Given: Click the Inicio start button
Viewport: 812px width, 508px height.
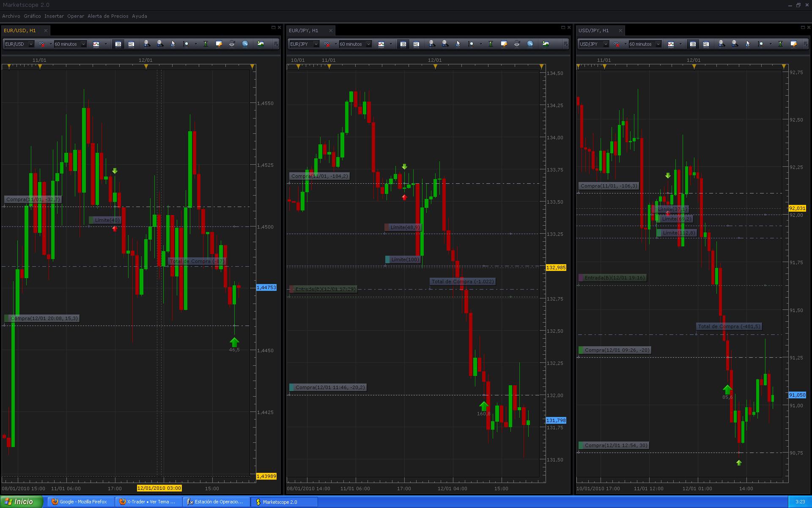Looking at the screenshot, I should coord(21,502).
